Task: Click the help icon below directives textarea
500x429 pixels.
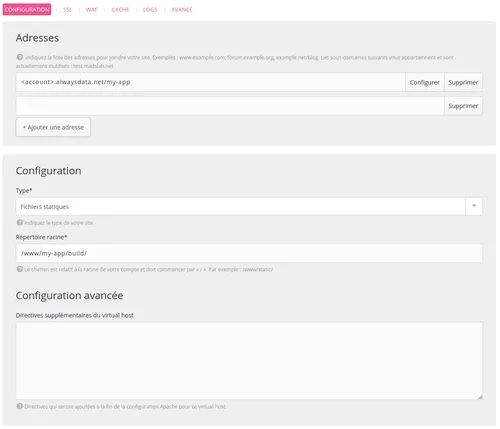Action: (x=20, y=406)
